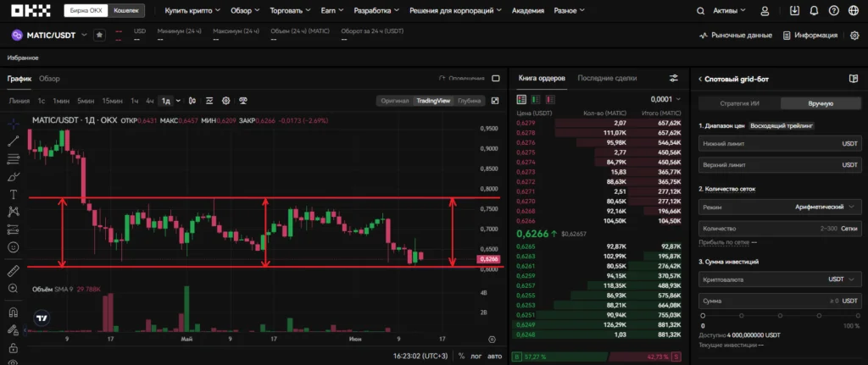Select the Стратегия ИИ tab
Viewport: 868px width, 365px height.
pyautogui.click(x=739, y=103)
